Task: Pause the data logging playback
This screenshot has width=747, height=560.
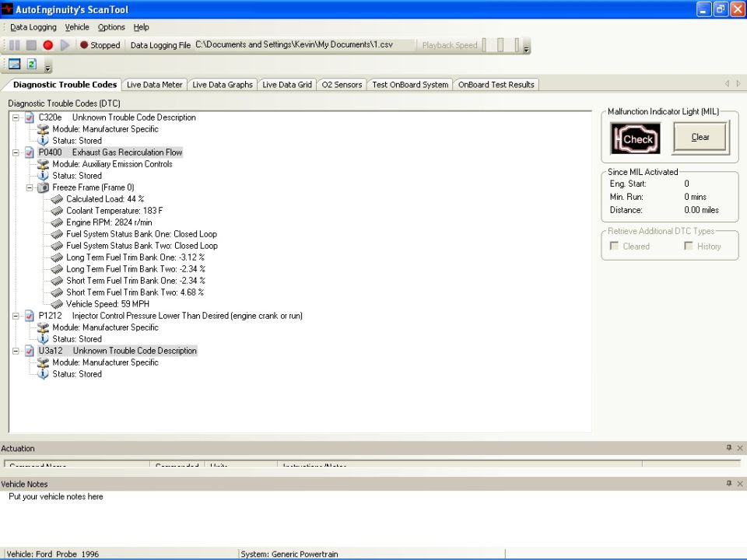Action: pos(14,45)
